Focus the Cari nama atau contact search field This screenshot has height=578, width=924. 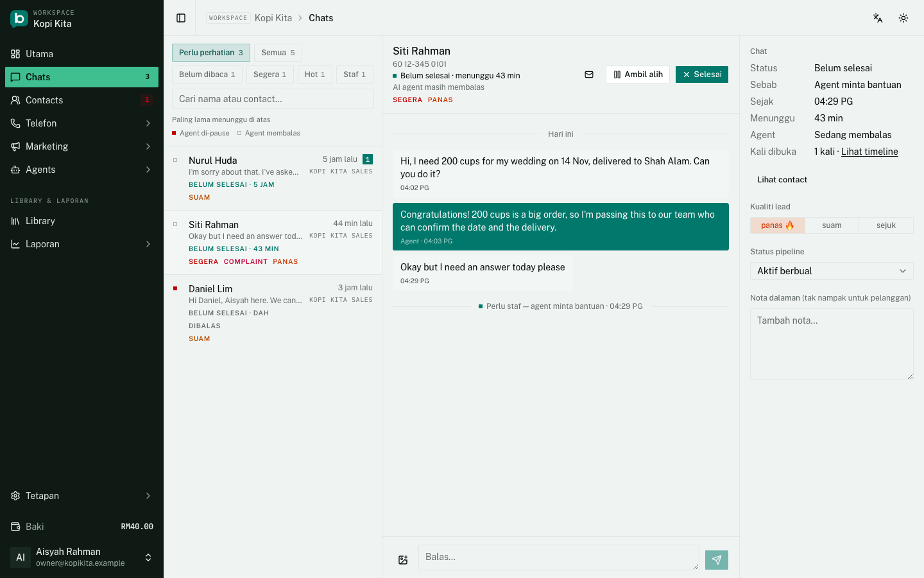pyautogui.click(x=273, y=99)
